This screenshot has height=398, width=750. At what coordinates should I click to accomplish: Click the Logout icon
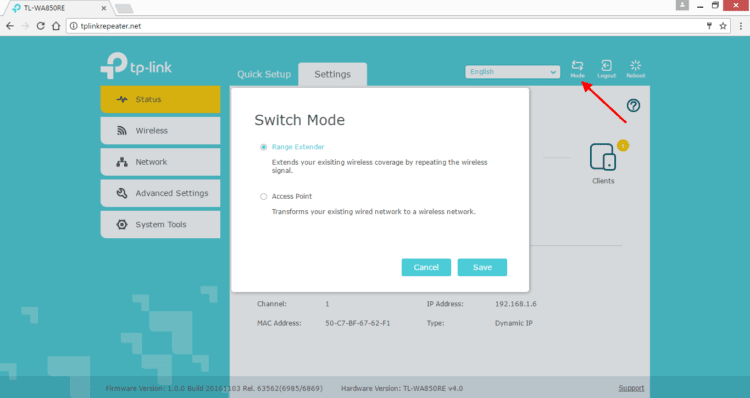pos(607,68)
